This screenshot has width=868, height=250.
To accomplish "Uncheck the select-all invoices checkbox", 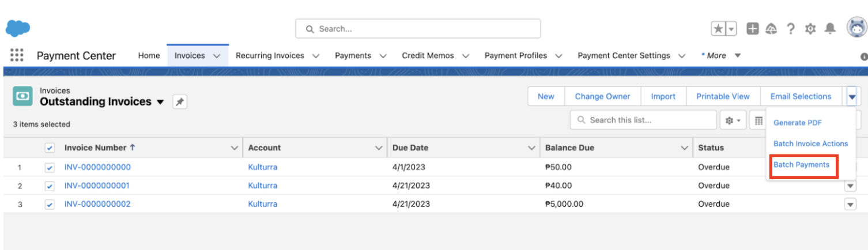I will [50, 148].
